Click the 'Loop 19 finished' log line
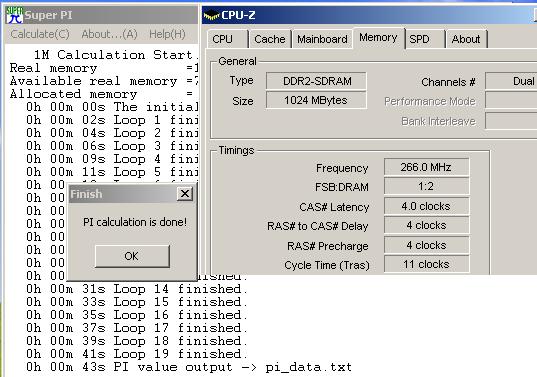Viewport: 537px width, 377px height. point(137,354)
